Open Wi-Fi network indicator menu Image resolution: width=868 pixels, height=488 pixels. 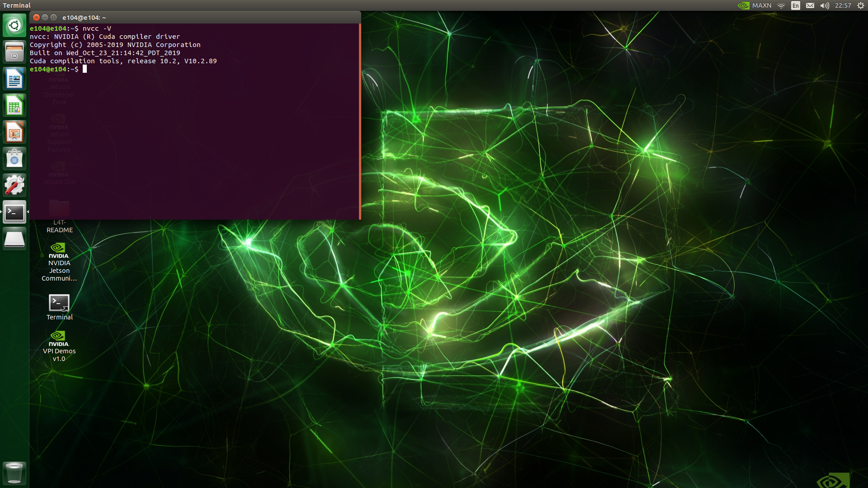click(781, 5)
